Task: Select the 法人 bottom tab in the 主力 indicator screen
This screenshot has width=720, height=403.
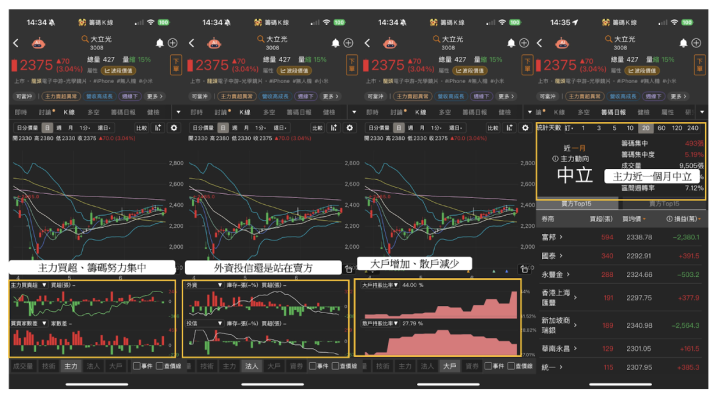Action: (x=93, y=366)
